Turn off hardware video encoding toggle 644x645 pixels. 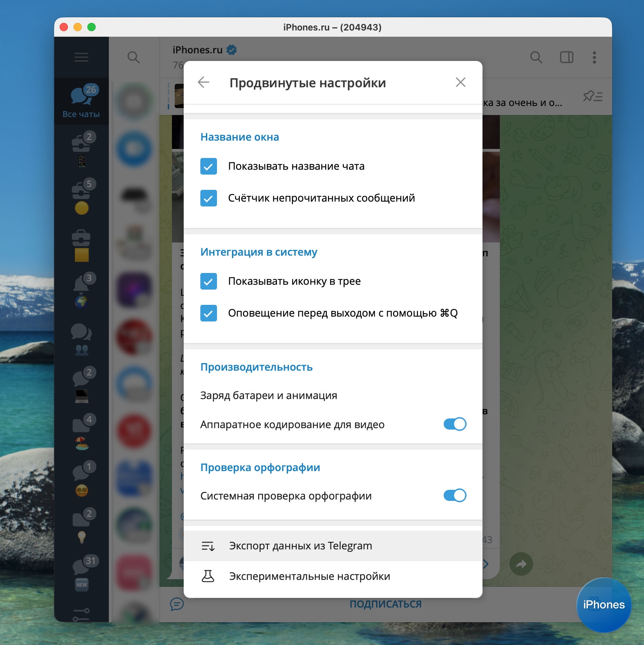click(x=455, y=424)
